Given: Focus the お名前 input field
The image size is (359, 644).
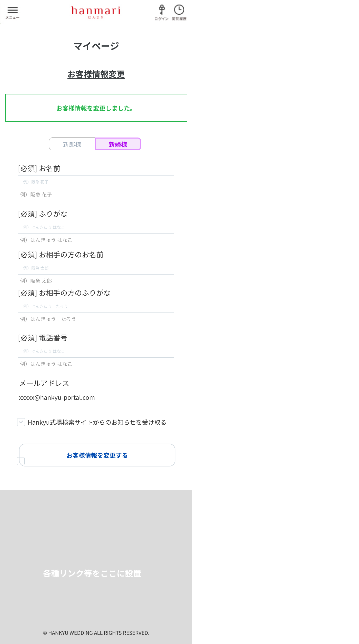Looking at the screenshot, I should [x=96, y=182].
